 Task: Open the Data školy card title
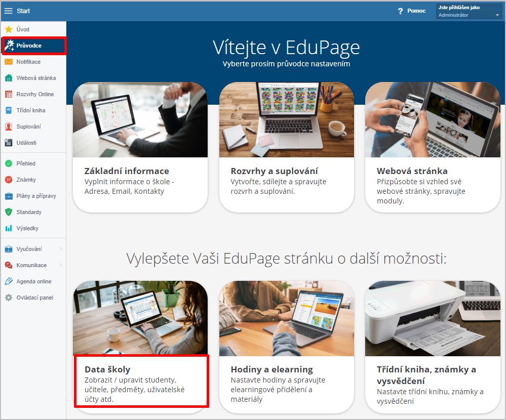107,369
